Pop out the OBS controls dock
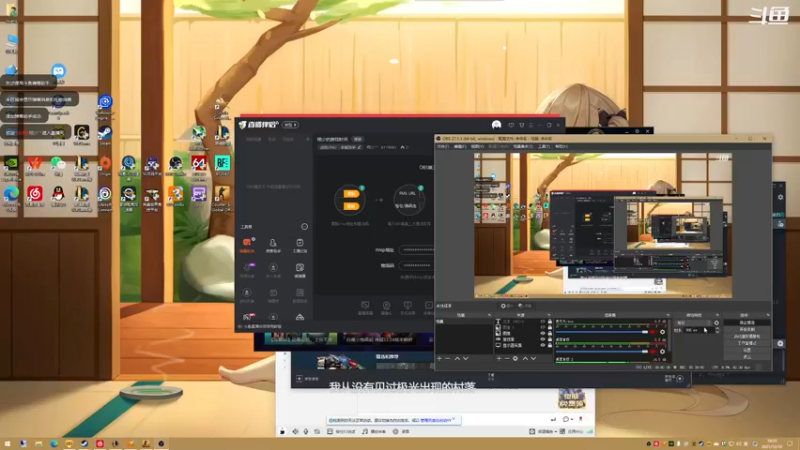Image resolution: width=800 pixels, height=450 pixels. pos(768,315)
